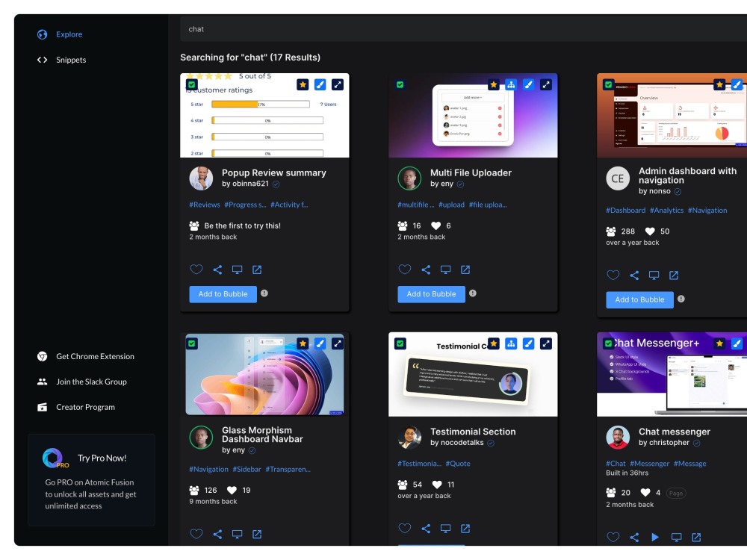
Task: Add Admin dashboard to Bubble
Action: pos(640,300)
